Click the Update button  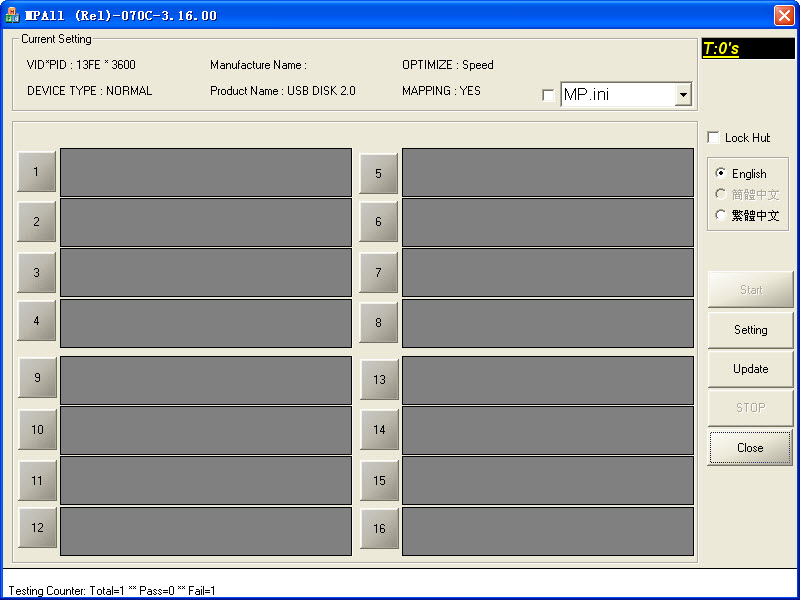(750, 369)
